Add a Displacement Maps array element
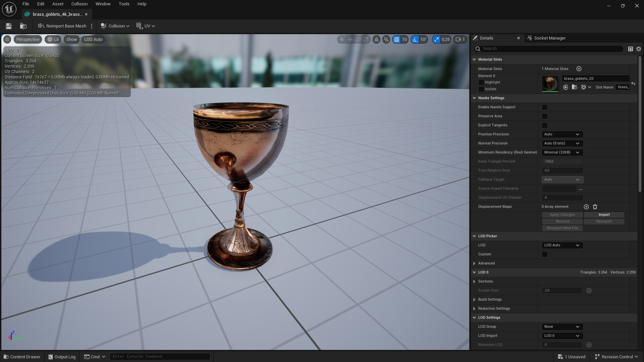The image size is (644, 362). pos(586,207)
